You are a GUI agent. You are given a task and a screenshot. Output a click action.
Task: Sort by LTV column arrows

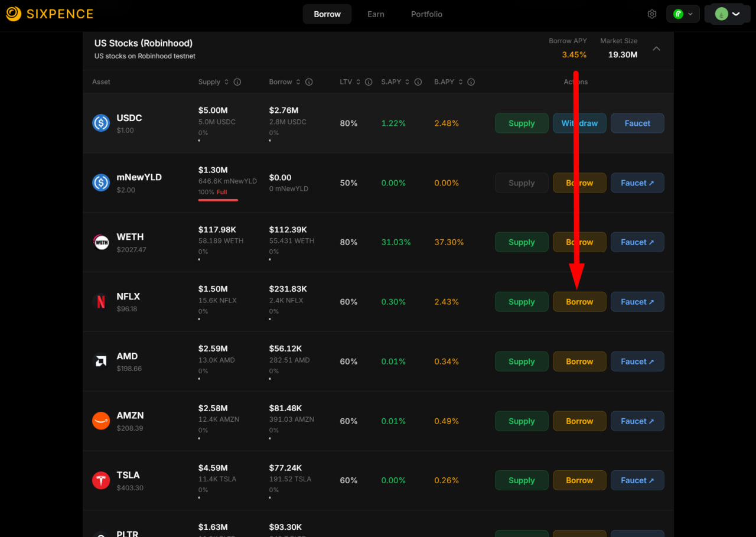(358, 82)
